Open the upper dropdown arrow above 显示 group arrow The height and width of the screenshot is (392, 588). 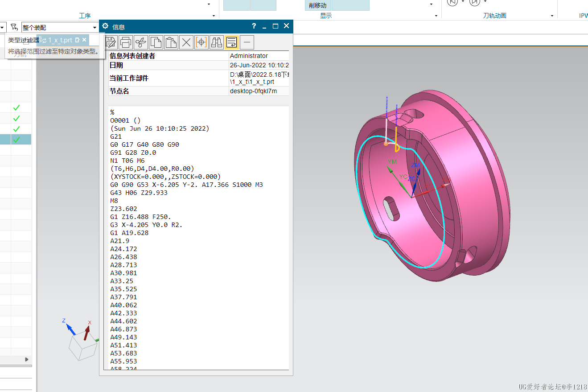(x=431, y=4)
